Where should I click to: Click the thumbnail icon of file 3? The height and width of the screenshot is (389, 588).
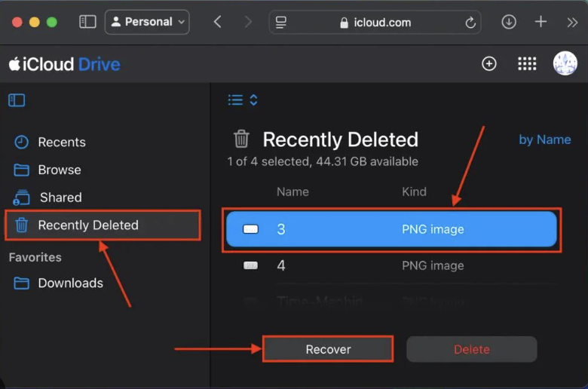[x=250, y=229]
